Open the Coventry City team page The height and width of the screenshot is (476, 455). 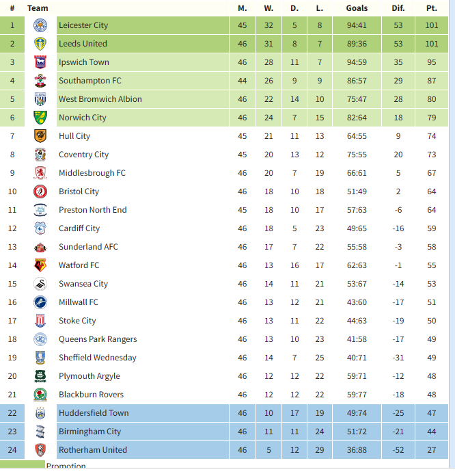tap(83, 155)
